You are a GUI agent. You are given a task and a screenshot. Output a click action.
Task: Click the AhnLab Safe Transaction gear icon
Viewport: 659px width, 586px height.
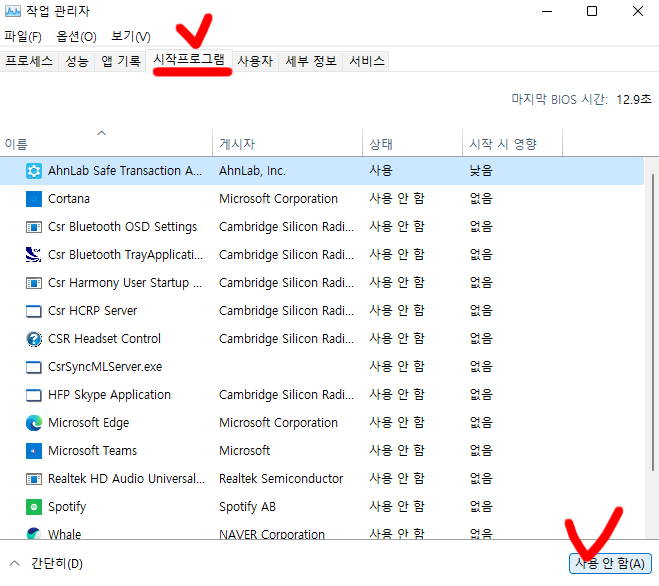tap(34, 171)
